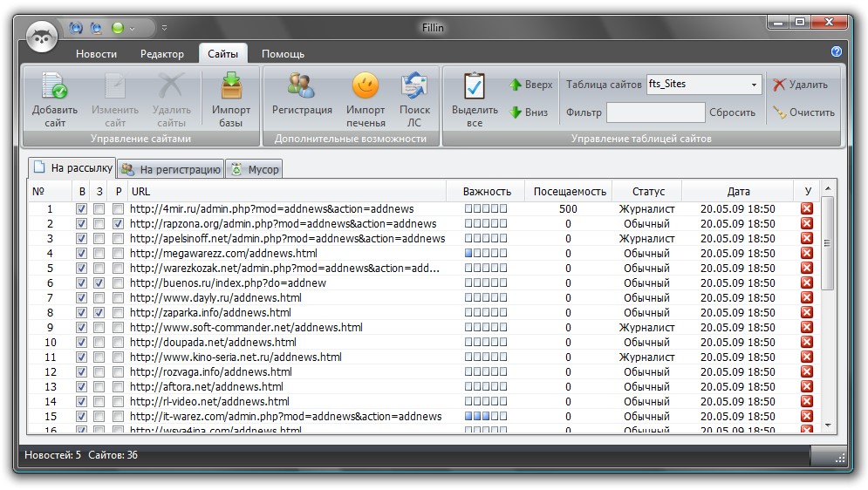Open Registration (Регистрация) users icon
The image size is (868, 490).
[301, 87]
